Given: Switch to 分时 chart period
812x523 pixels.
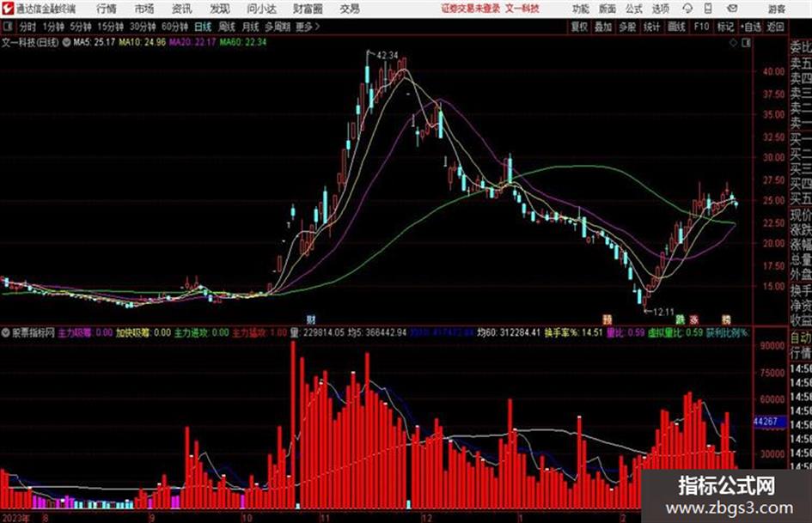Looking at the screenshot, I should click(x=27, y=27).
